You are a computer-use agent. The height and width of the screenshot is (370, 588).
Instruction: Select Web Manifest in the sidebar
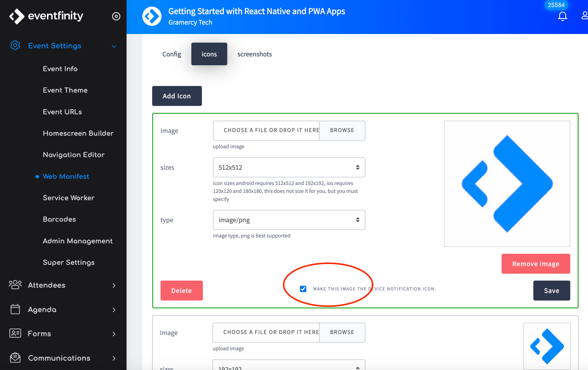66,176
